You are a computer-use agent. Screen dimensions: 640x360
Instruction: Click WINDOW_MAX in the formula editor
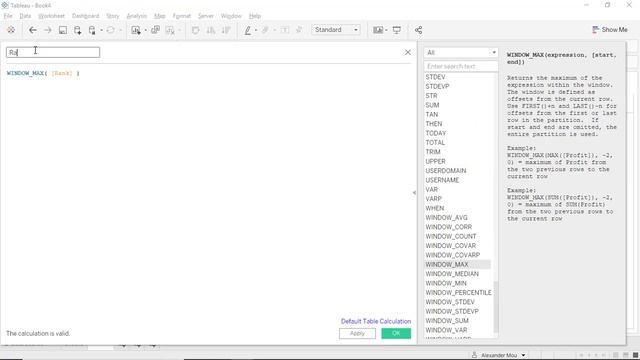[25, 73]
